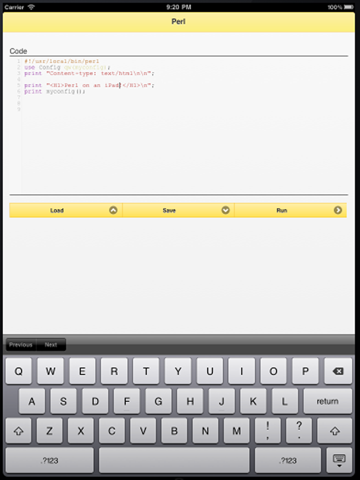The image size is (360, 480).
Task: Tap the L key
Action: click(285, 401)
